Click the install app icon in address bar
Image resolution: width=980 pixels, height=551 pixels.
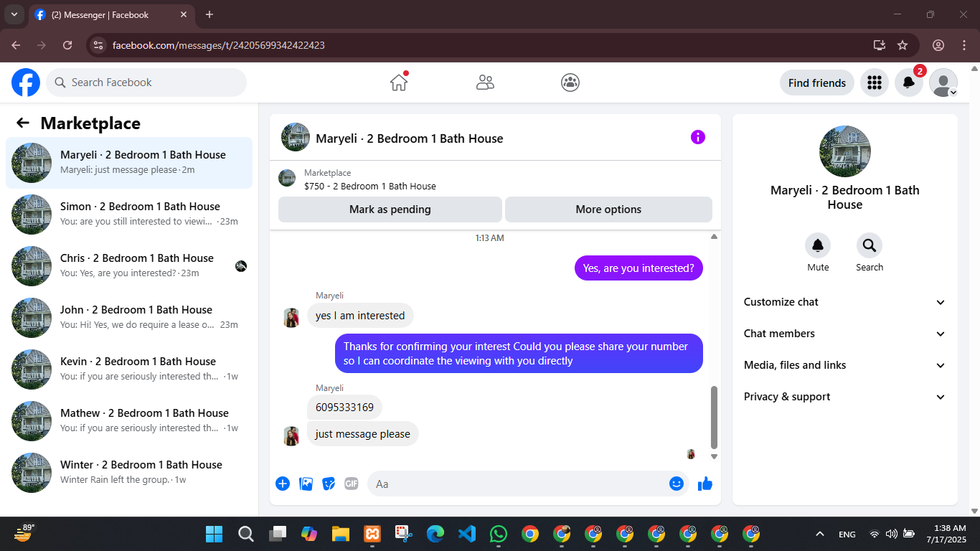tap(880, 45)
